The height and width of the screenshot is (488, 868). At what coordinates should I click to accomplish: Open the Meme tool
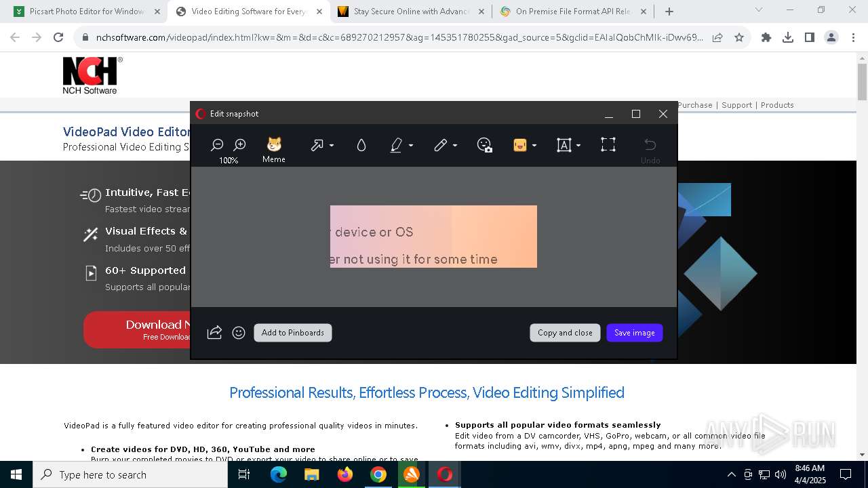[x=274, y=150]
